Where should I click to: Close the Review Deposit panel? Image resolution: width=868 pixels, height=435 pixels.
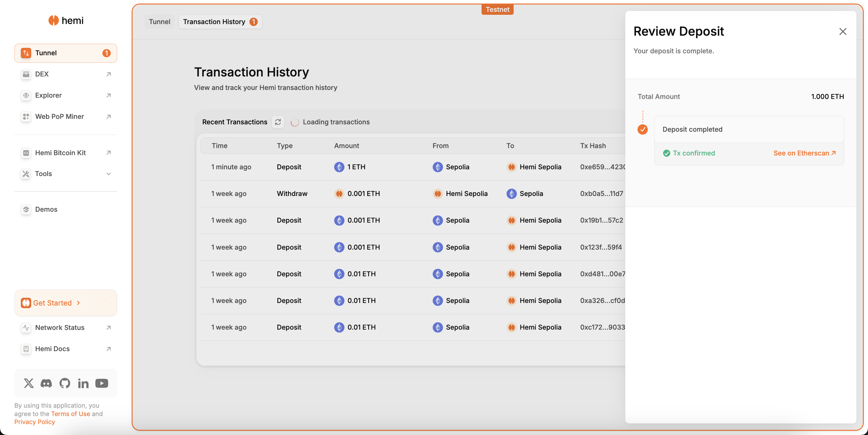(843, 31)
